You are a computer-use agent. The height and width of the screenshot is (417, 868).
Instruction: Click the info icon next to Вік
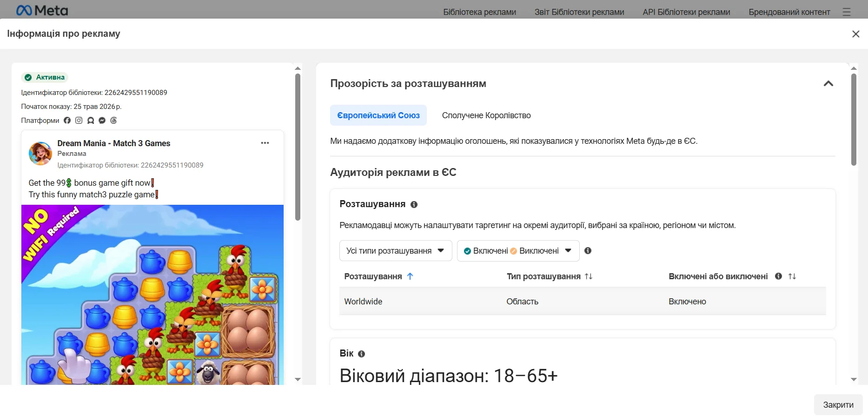(362, 354)
